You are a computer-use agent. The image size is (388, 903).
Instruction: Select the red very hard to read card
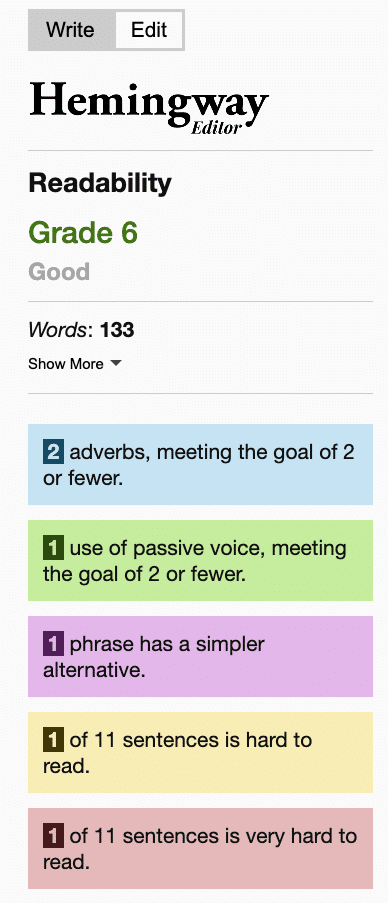pyautogui.click(x=200, y=848)
